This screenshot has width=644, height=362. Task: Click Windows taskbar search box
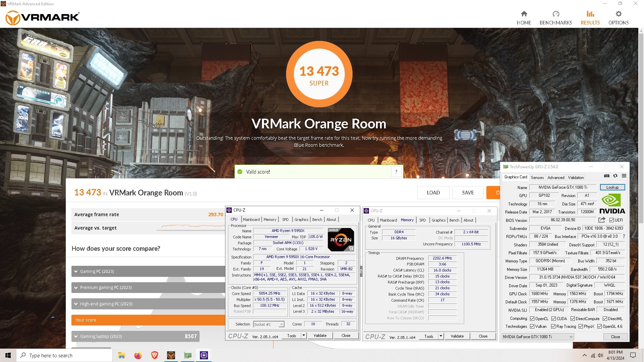(64, 355)
